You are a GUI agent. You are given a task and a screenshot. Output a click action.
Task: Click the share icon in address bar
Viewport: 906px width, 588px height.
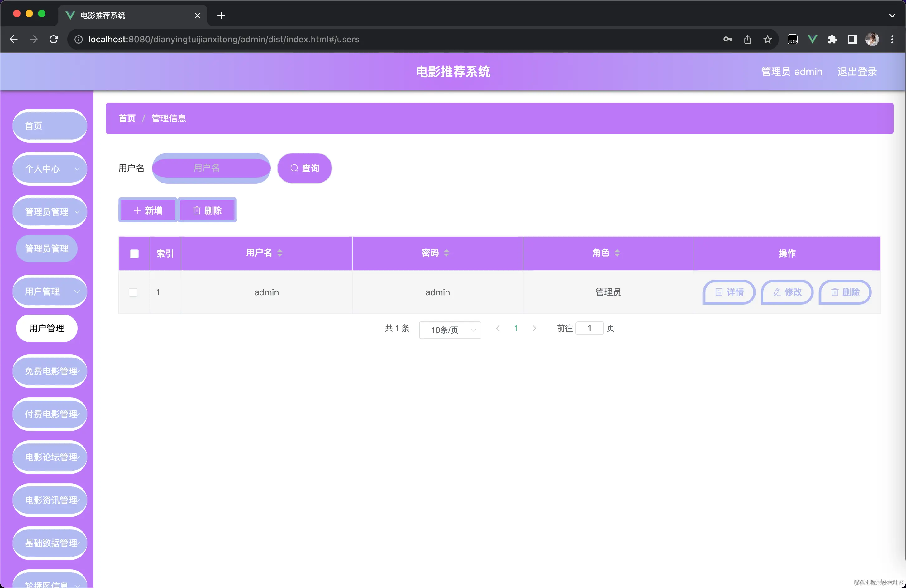747,39
